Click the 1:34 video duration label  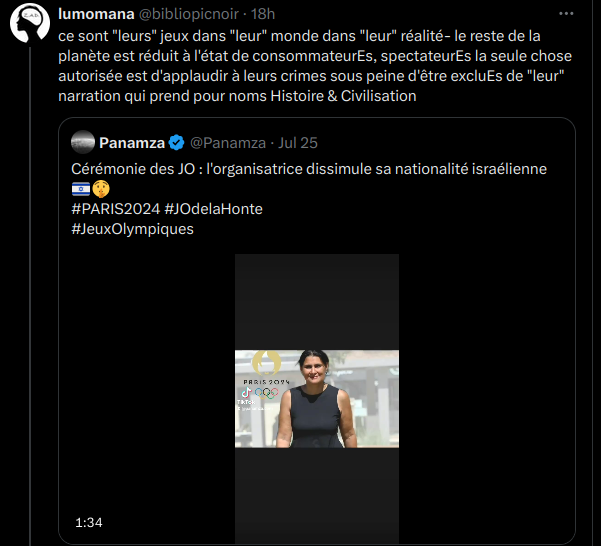(x=89, y=523)
